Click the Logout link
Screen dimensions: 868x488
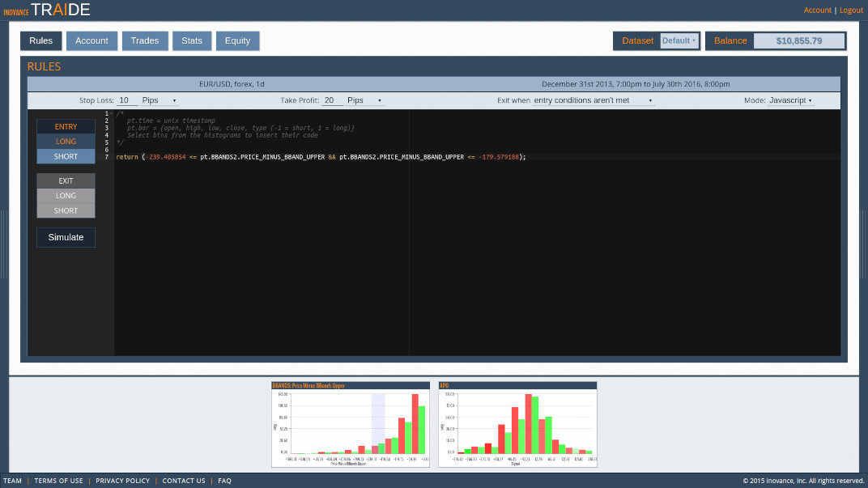click(851, 10)
